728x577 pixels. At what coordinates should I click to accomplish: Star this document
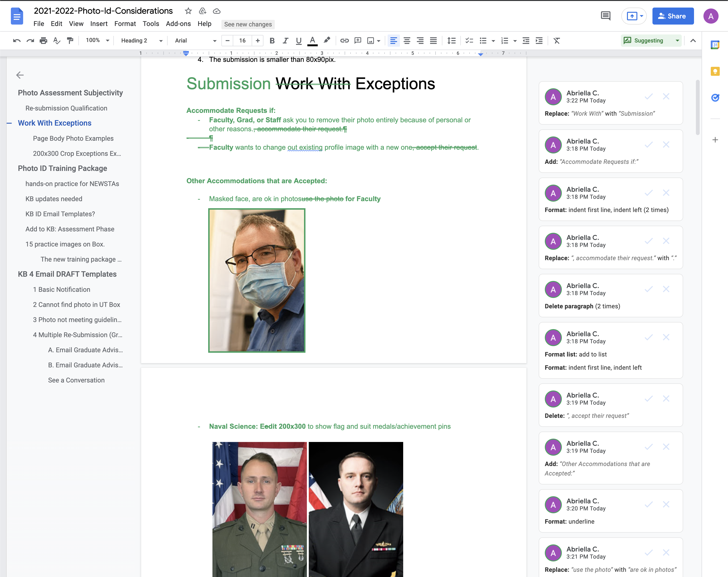[188, 11]
